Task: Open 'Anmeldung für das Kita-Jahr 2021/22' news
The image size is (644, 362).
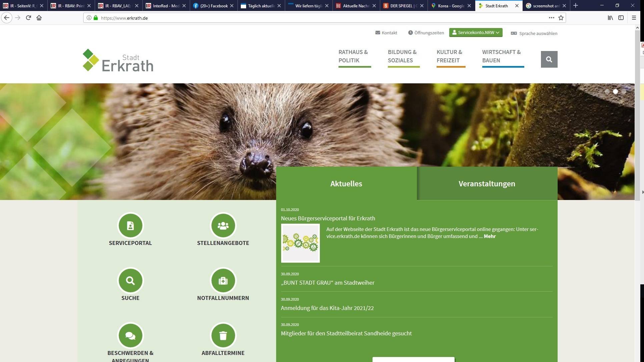Action: (x=327, y=308)
